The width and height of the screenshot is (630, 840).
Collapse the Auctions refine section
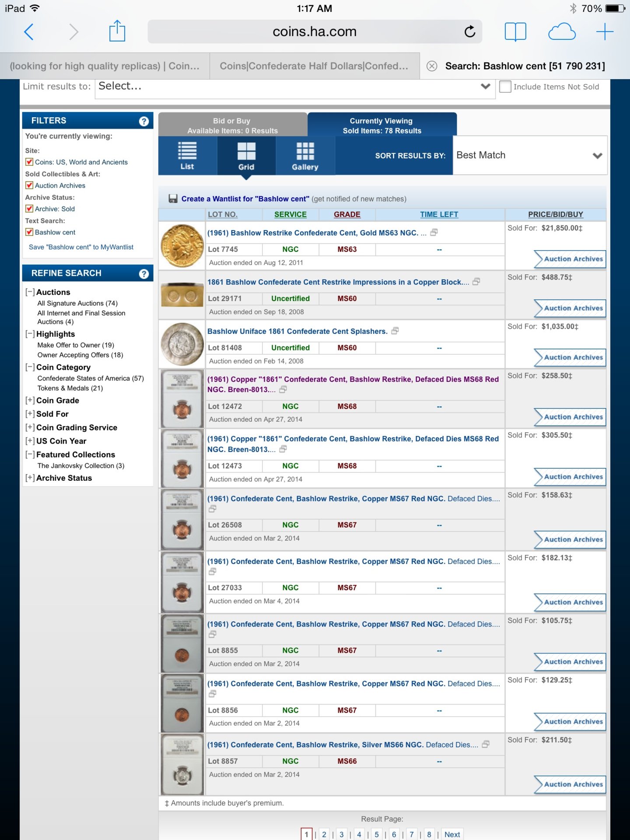30,292
